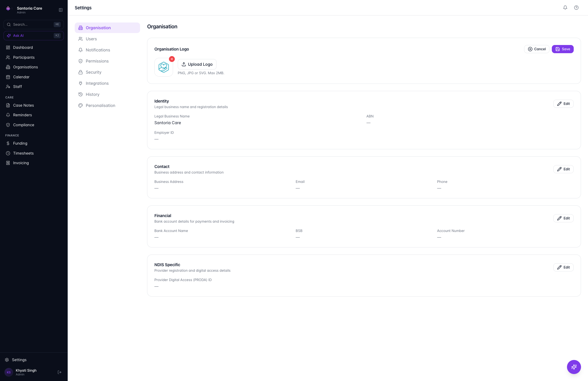Switch to Users settings tab
Image resolution: width=588 pixels, height=381 pixels.
pos(107,39)
